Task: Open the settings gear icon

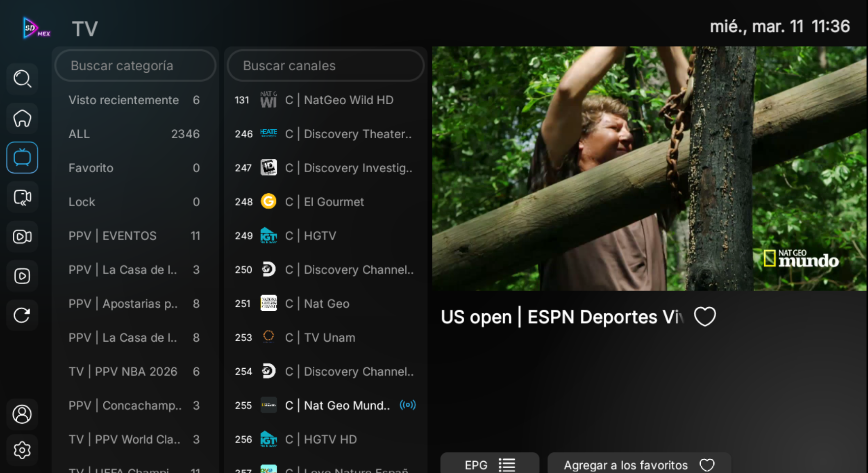Action: [22, 450]
